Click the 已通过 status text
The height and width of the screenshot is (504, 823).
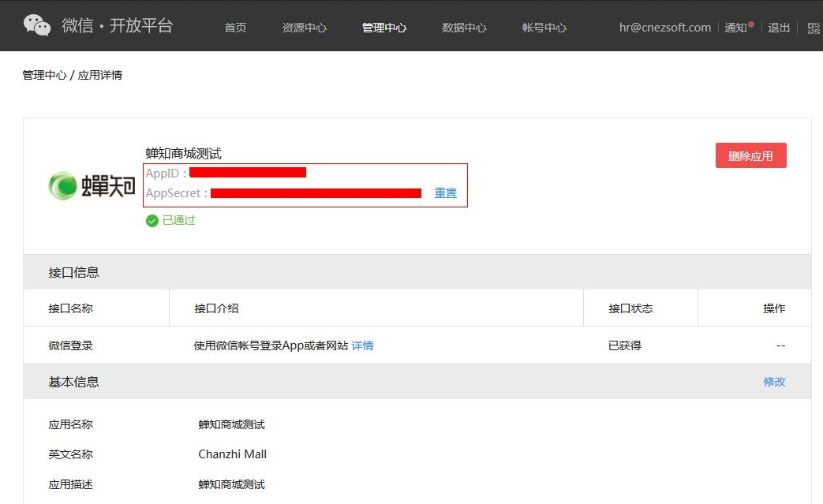point(179,220)
